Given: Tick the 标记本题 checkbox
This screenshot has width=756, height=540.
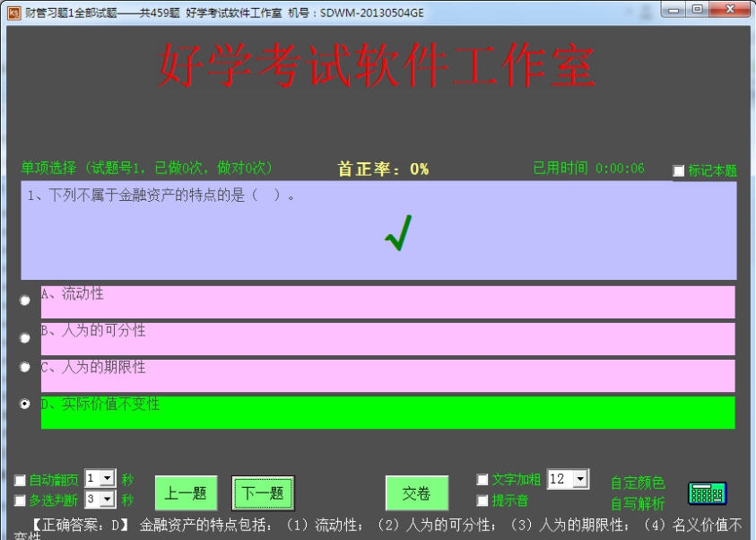Looking at the screenshot, I should click(x=678, y=170).
